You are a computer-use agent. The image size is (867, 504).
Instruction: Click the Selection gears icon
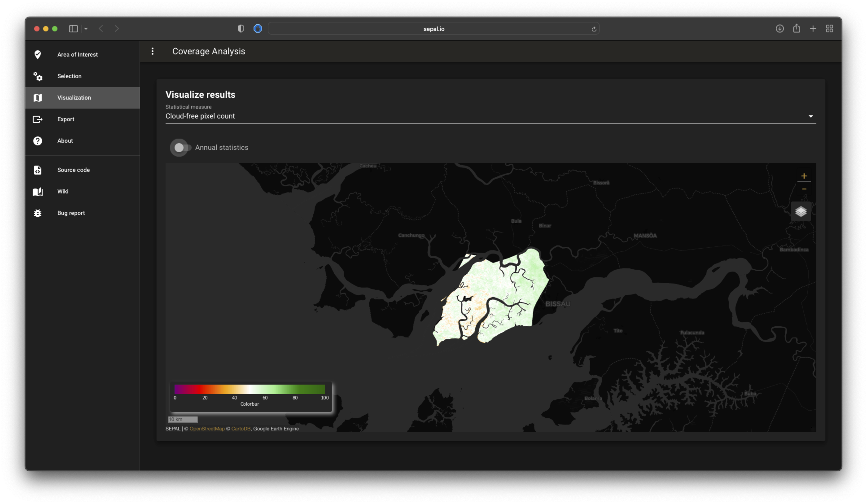(x=37, y=76)
